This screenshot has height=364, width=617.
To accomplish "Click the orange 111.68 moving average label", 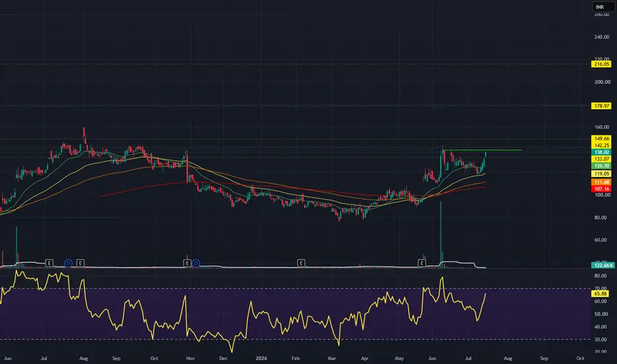I will (x=601, y=182).
